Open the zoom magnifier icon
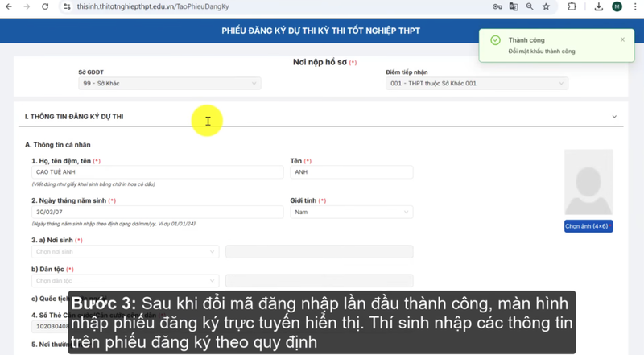Screen dimensions: 644x355 (530, 6)
